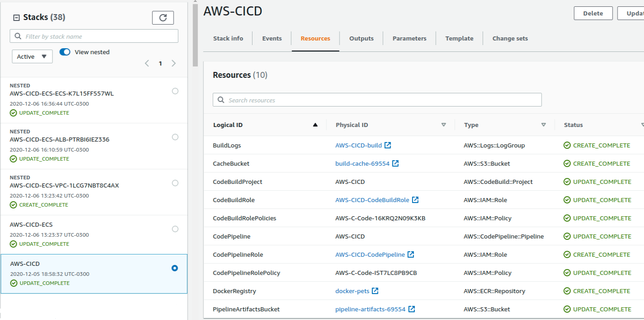The width and height of the screenshot is (644, 320).
Task: Go to previous page of stacks
Action: pos(147,63)
